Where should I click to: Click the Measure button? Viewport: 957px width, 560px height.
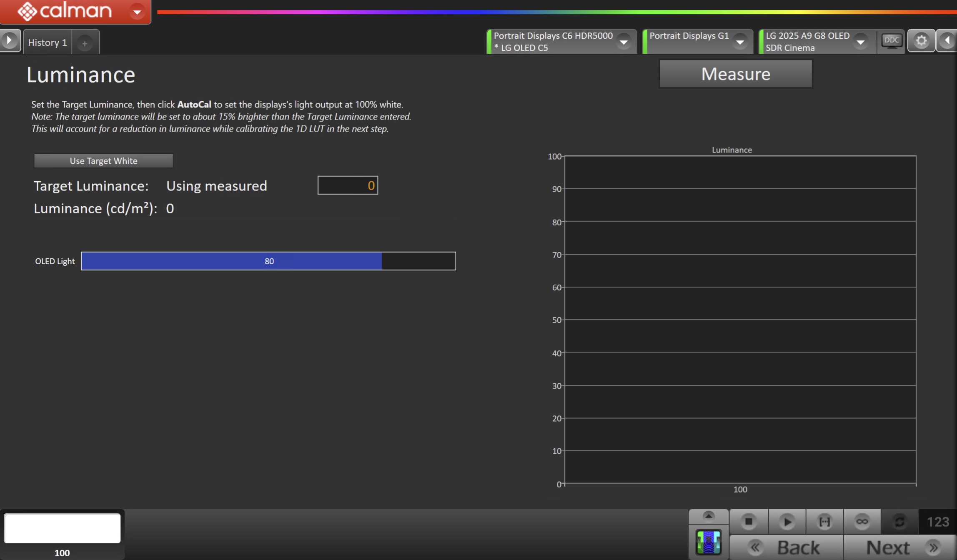click(735, 74)
